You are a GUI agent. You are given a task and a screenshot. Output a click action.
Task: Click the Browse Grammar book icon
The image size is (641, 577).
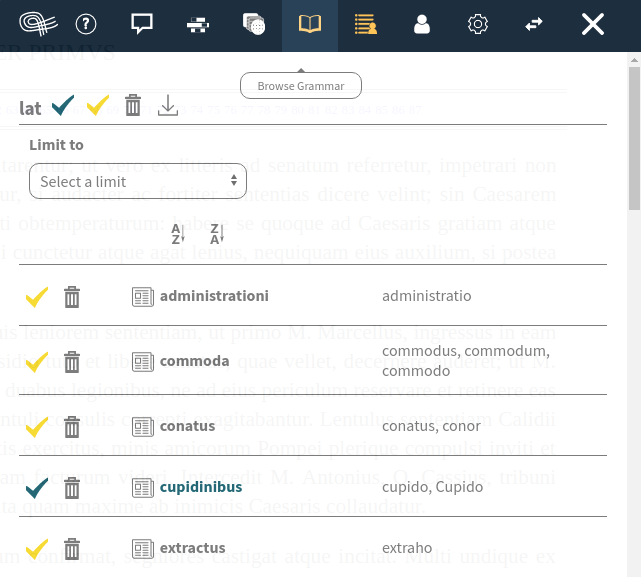pos(310,25)
